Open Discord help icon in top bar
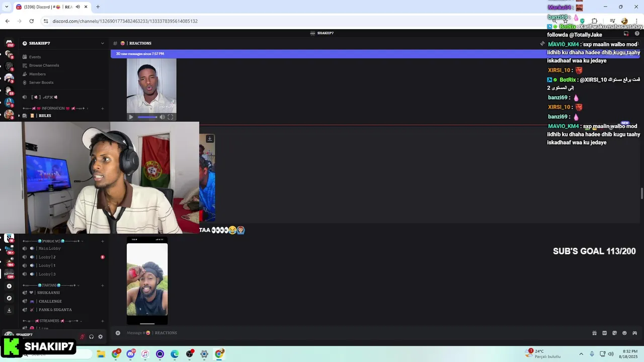 click(x=637, y=34)
